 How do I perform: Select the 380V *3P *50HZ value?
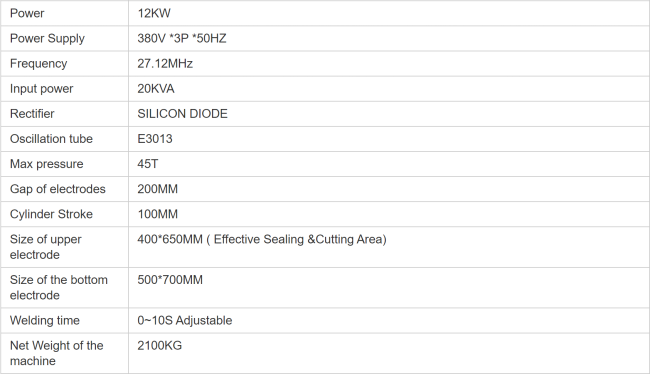point(182,39)
